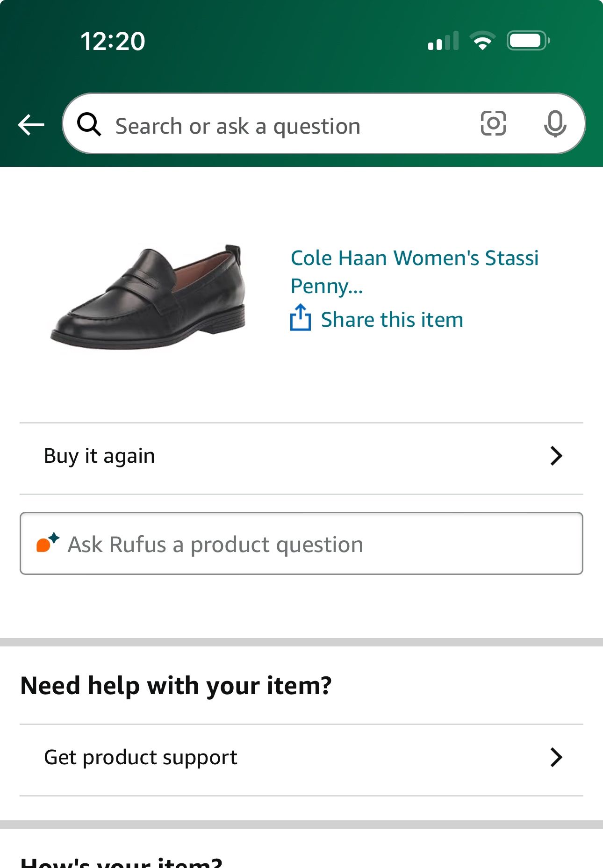Image resolution: width=603 pixels, height=868 pixels.
Task: Select the Get product support option
Action: [x=140, y=758]
